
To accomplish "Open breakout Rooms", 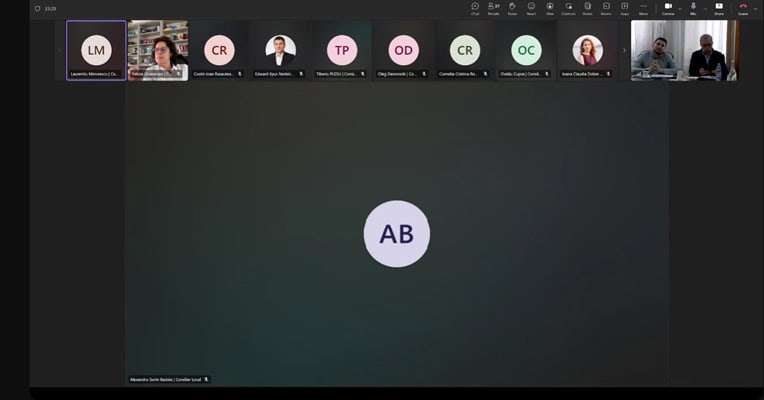I will 606,8.
